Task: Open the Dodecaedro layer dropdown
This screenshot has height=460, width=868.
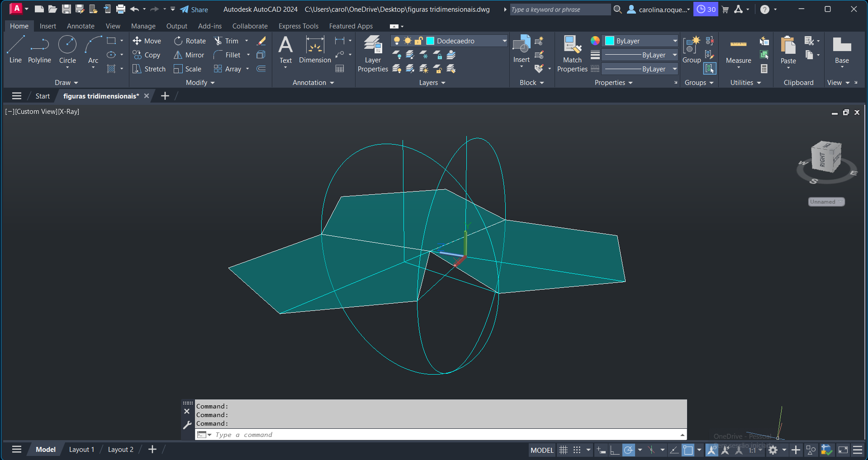Action: point(504,41)
